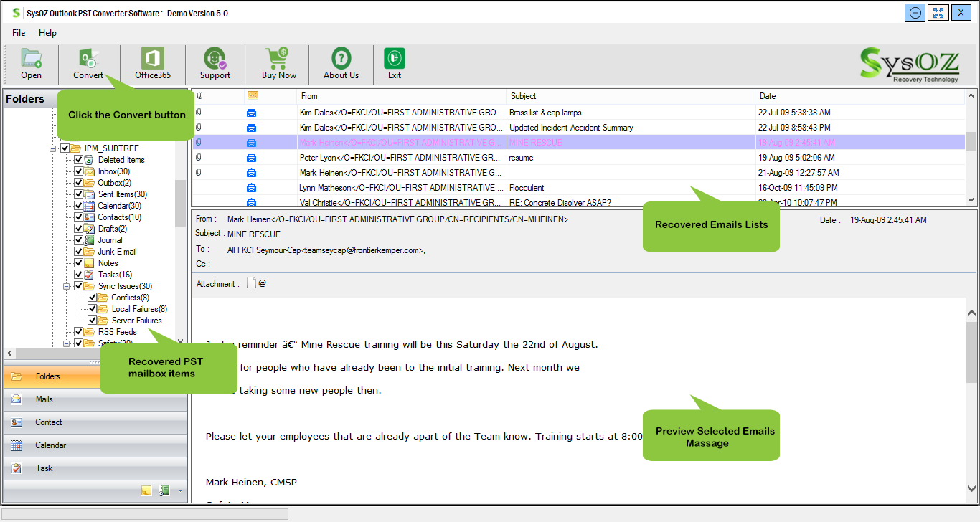This screenshot has width=980, height=522.
Task: Click the RSS Feeds folder in tree
Action: click(117, 332)
